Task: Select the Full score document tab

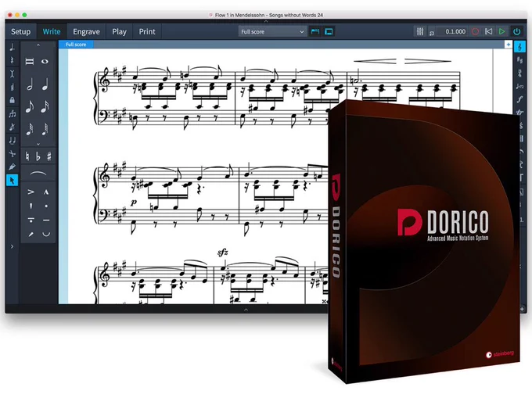Action: click(x=76, y=45)
